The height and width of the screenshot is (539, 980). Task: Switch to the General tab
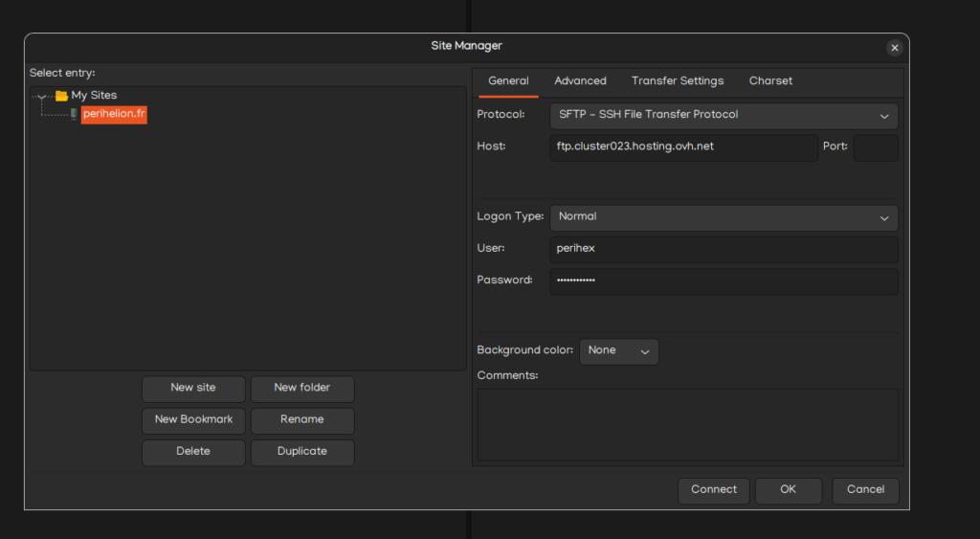(x=508, y=81)
